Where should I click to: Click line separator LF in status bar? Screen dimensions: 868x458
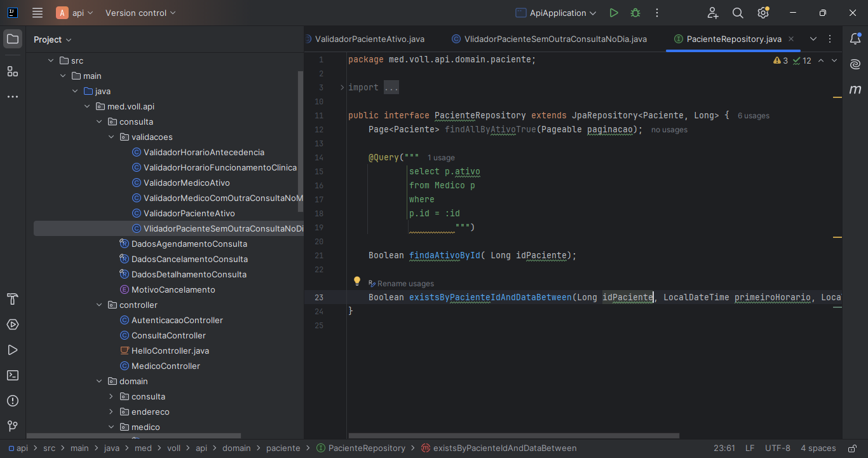click(x=750, y=448)
